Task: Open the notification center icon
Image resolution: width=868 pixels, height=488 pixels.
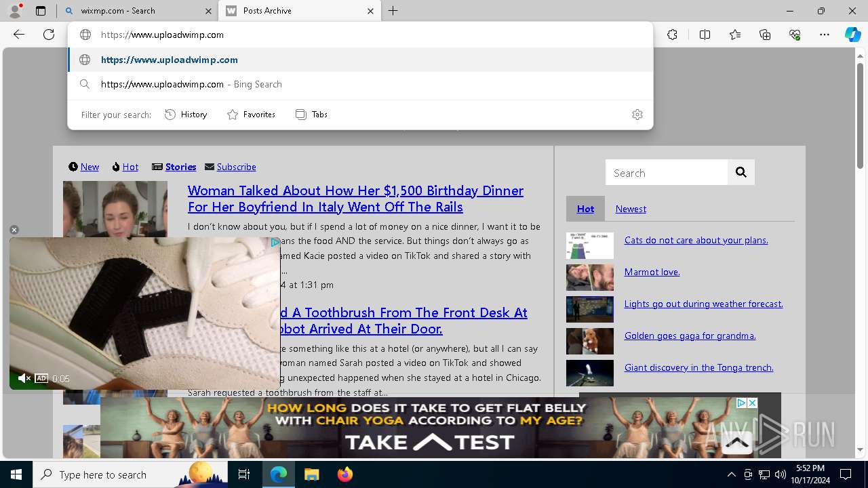Action: (x=846, y=474)
